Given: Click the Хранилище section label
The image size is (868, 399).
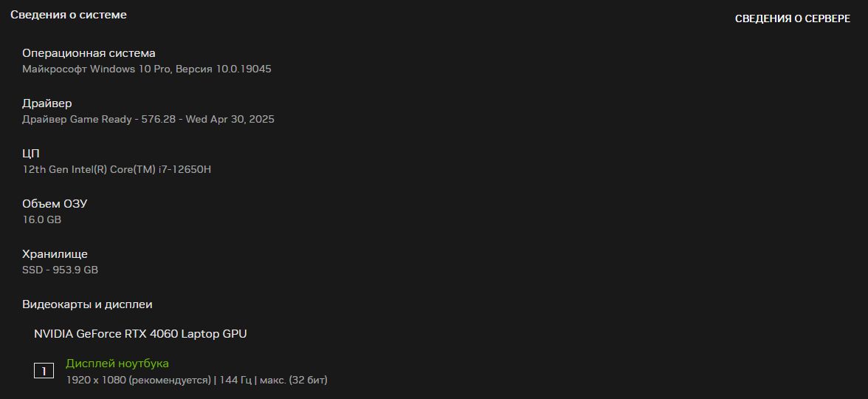Looking at the screenshot, I should click(x=55, y=254).
